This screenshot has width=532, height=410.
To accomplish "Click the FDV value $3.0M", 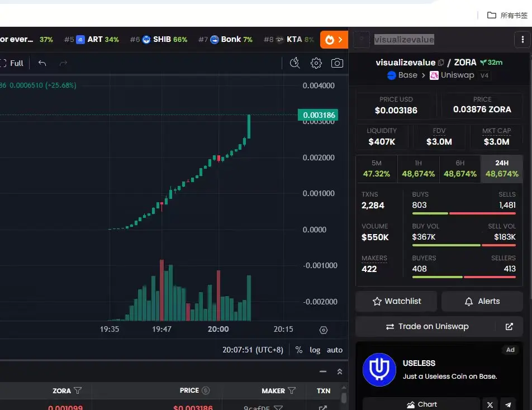I will (439, 142).
